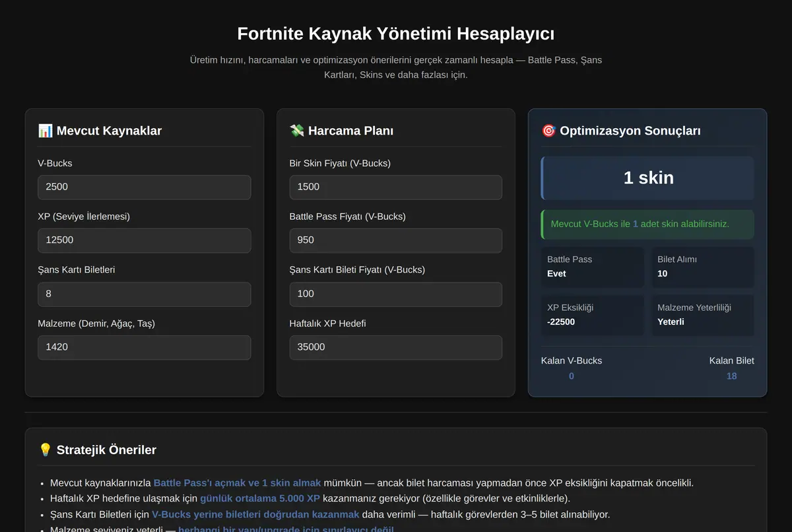Image resolution: width=792 pixels, height=532 pixels.
Task: Click the Bir Skin Fiyatı input
Action: [x=396, y=187]
